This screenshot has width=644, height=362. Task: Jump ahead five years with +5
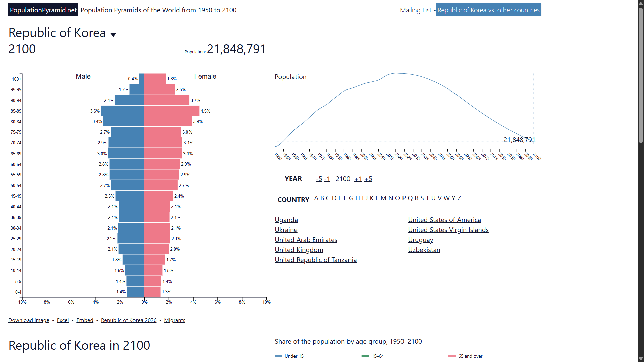click(x=368, y=179)
